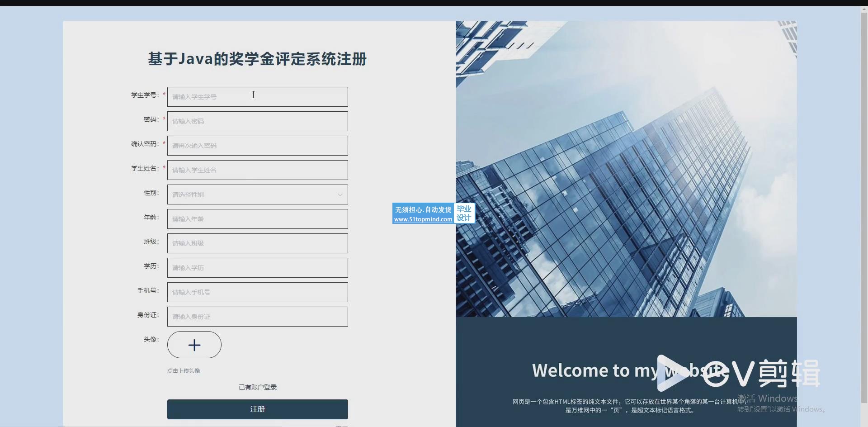Focus the student ID input field
Viewport: 868px width, 427px height.
point(258,97)
